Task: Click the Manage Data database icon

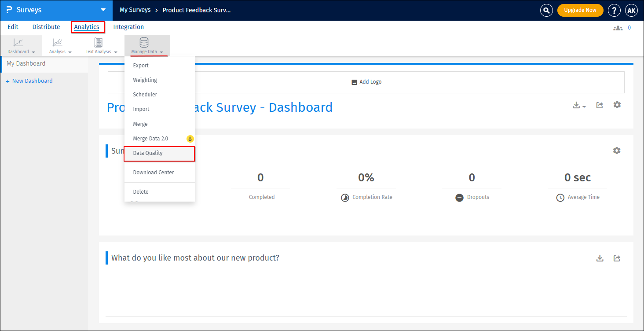Action: [144, 42]
